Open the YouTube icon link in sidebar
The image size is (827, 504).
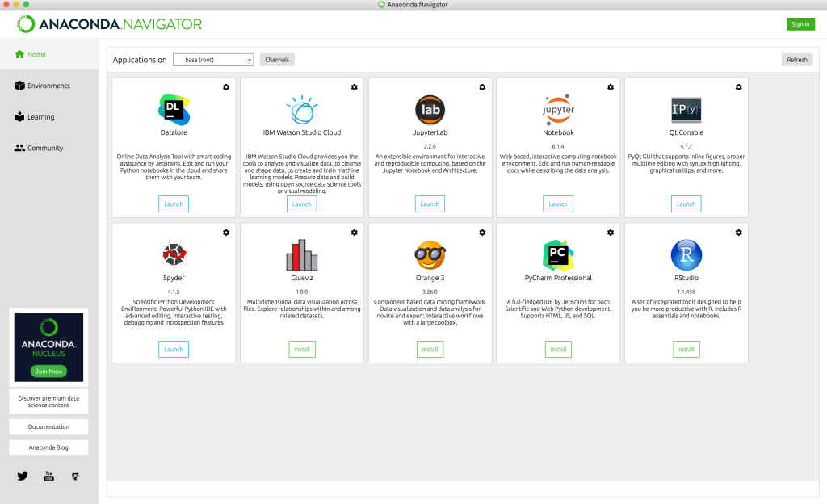pyautogui.click(x=48, y=476)
